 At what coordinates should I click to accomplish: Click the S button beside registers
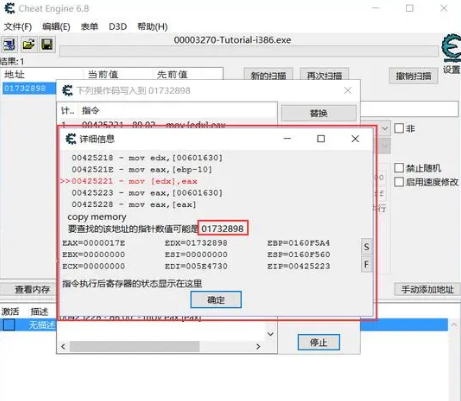point(366,247)
